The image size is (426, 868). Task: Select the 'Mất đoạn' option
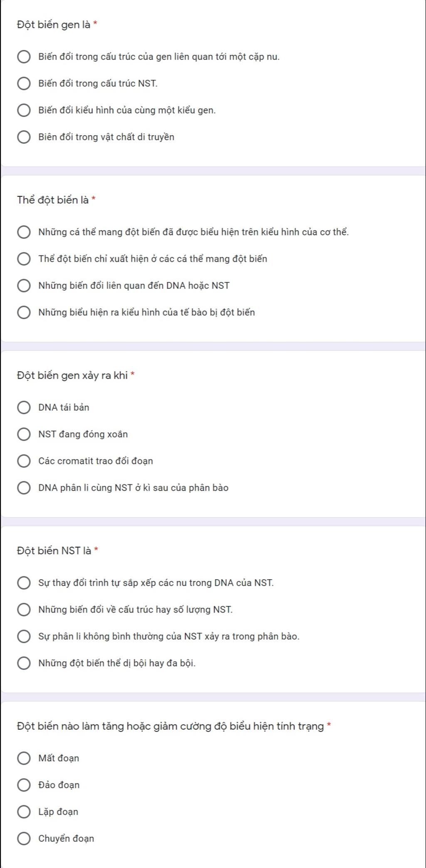click(24, 758)
